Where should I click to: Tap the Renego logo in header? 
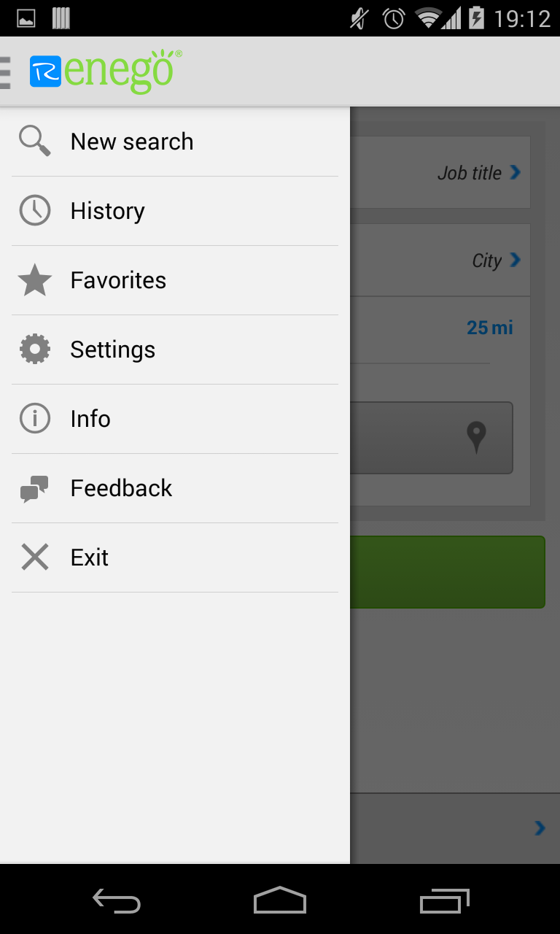105,72
